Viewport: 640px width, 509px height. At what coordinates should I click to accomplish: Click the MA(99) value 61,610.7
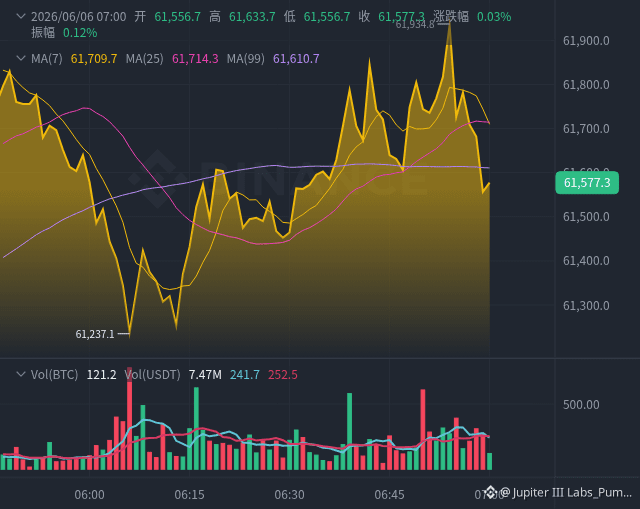pyautogui.click(x=296, y=59)
